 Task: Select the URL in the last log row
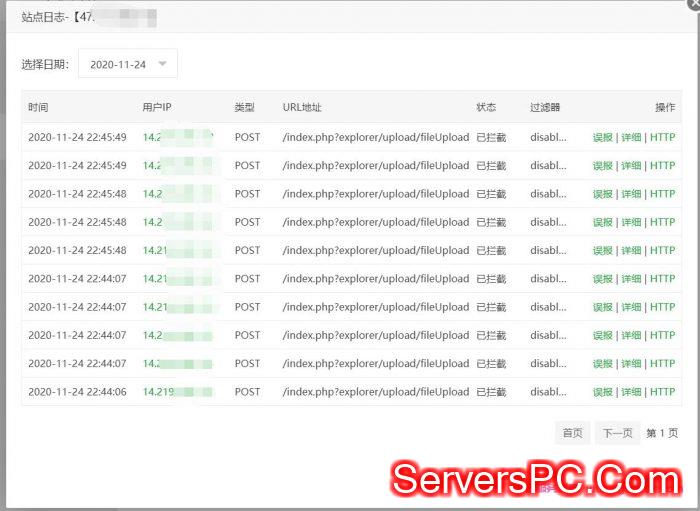point(375,392)
